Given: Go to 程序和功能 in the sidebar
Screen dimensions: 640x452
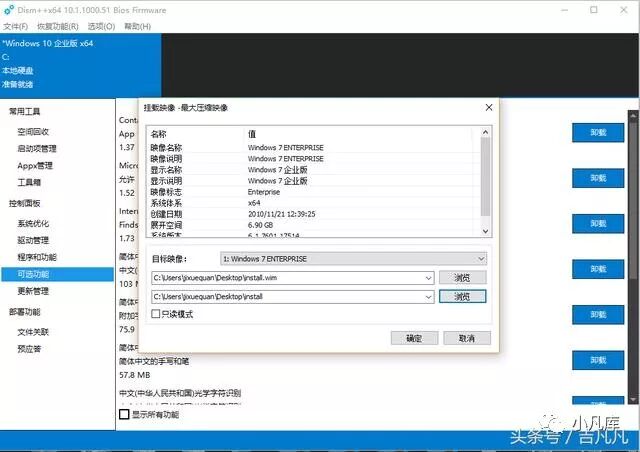Looking at the screenshot, I should click(x=37, y=257).
